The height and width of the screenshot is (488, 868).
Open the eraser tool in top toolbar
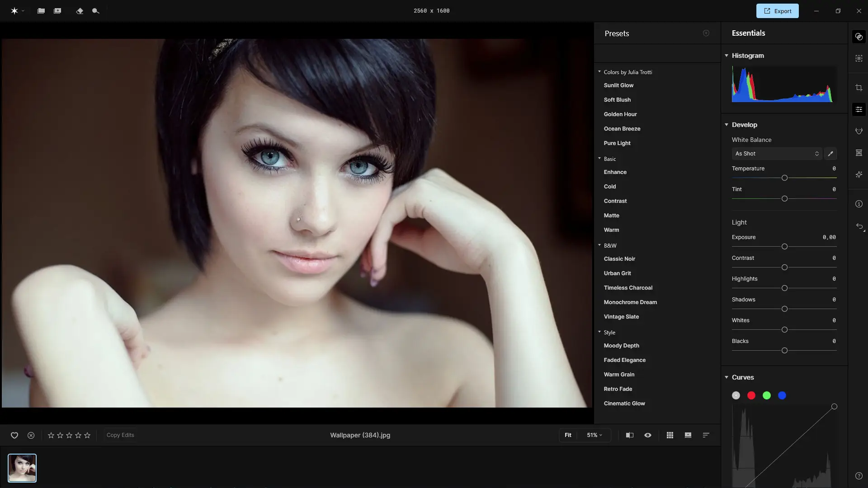coord(80,11)
